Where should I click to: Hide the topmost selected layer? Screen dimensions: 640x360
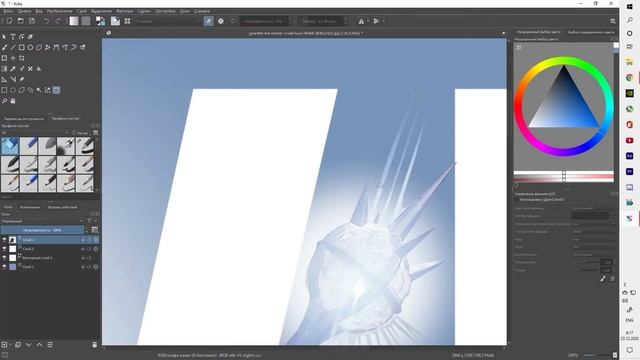click(x=4, y=240)
